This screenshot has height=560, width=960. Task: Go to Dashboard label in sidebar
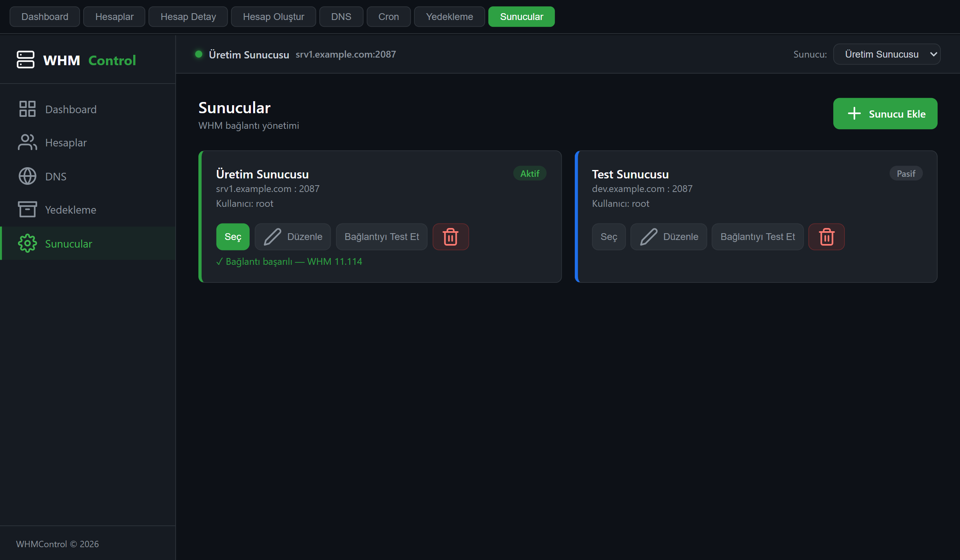pyautogui.click(x=71, y=109)
